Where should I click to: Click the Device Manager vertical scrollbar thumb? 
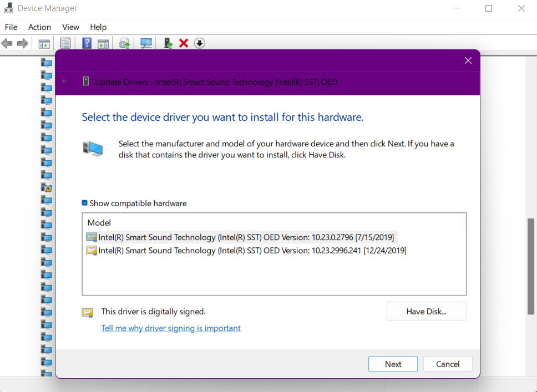[x=531, y=266]
